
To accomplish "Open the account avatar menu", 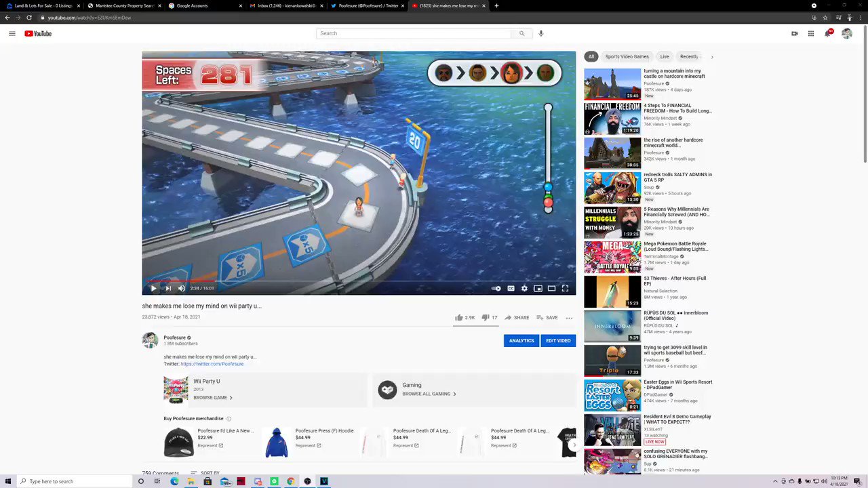I will pos(847,33).
